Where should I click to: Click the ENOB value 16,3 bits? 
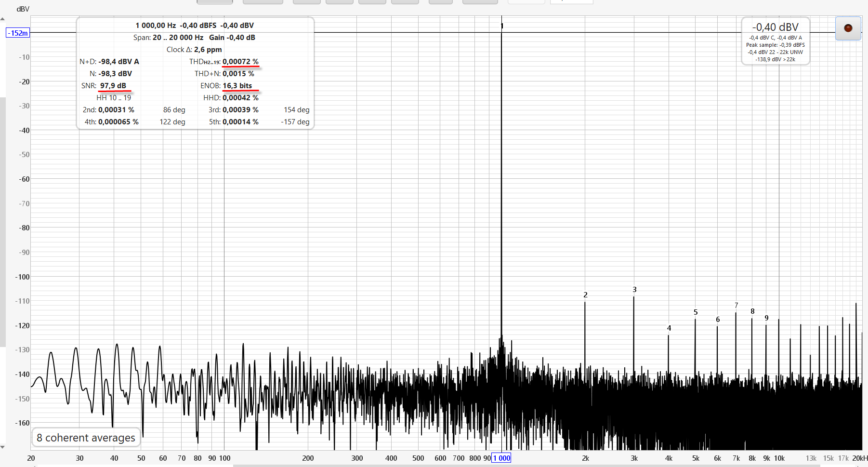(237, 86)
